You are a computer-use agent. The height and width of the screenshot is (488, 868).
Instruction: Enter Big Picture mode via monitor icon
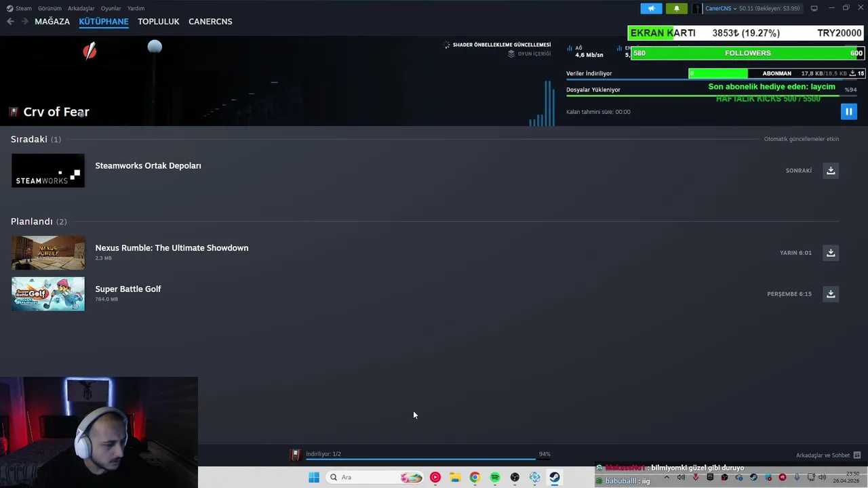click(x=814, y=8)
